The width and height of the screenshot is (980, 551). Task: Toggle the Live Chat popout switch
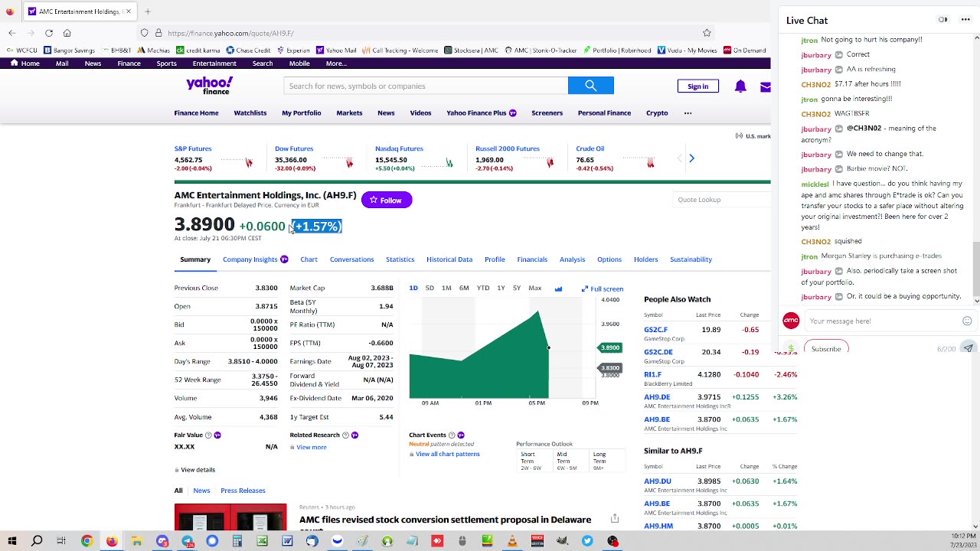coord(943,20)
